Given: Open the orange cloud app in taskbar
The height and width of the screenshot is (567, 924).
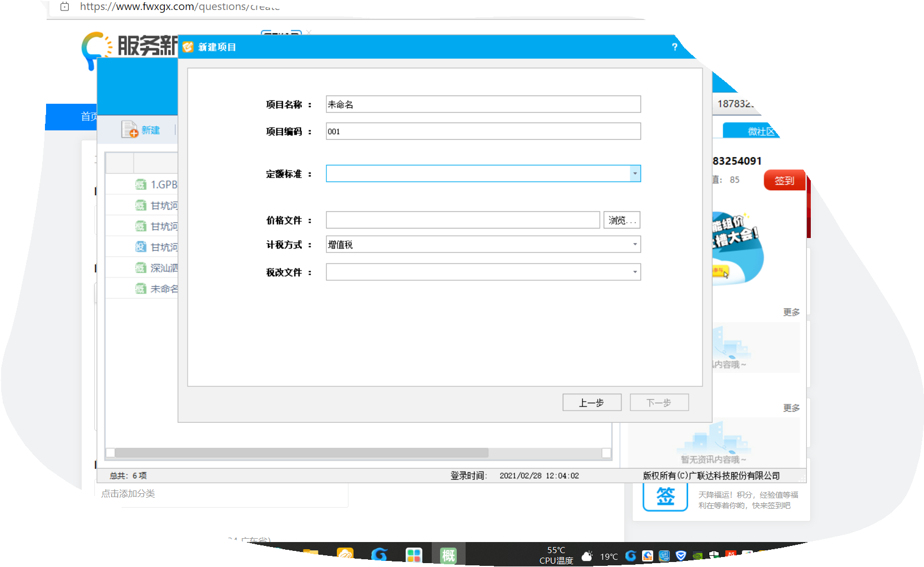Looking at the screenshot, I should pyautogui.click(x=345, y=555).
